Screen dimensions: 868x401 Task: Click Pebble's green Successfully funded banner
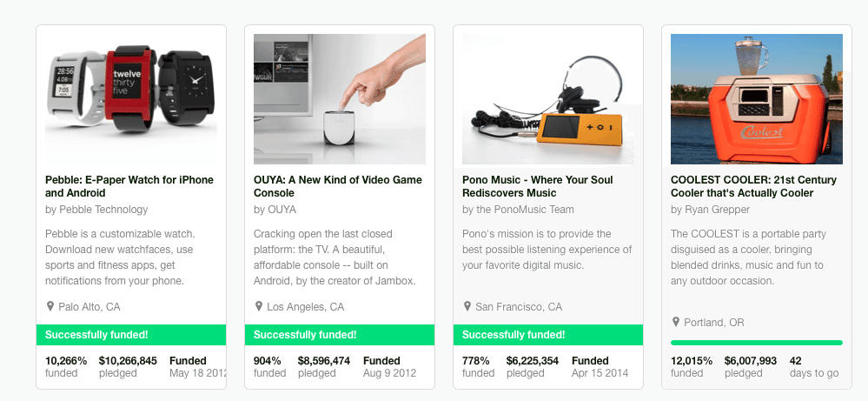(131, 335)
